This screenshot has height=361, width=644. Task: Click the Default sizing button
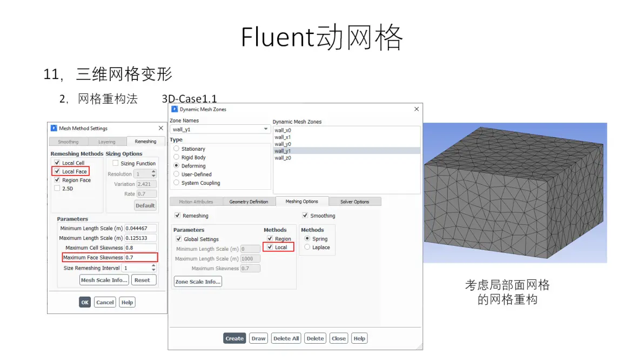(145, 205)
